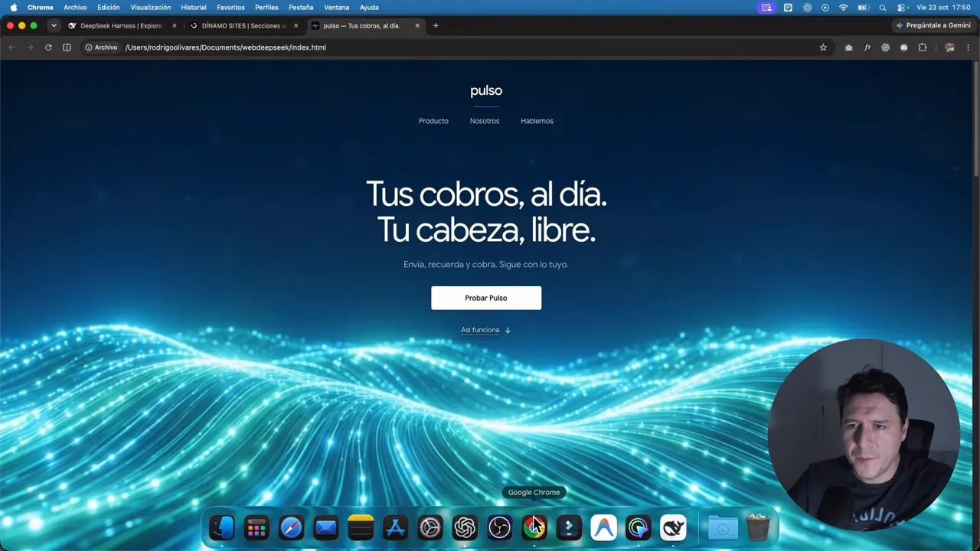Open the Chrome app menu
This screenshot has width=980, height=551.
(x=41, y=8)
